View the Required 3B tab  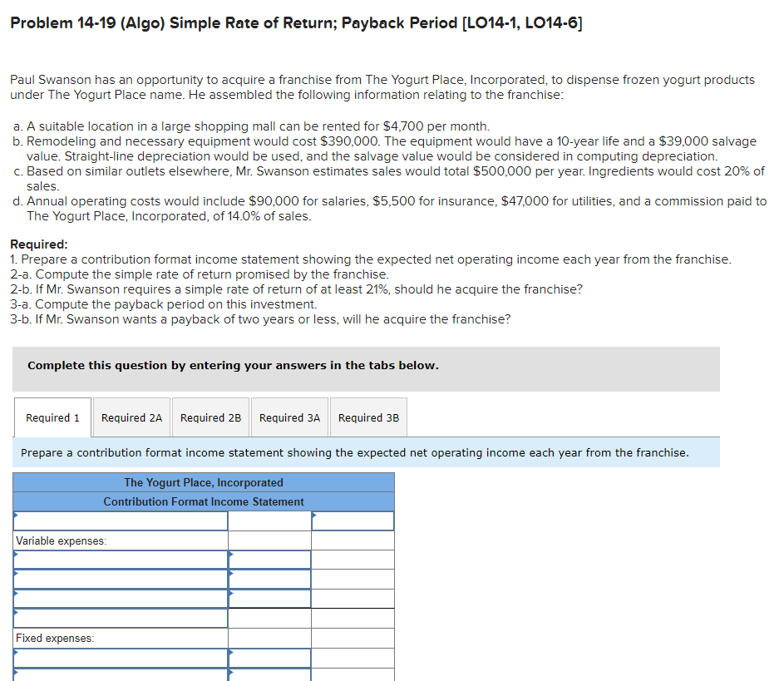pos(367,417)
